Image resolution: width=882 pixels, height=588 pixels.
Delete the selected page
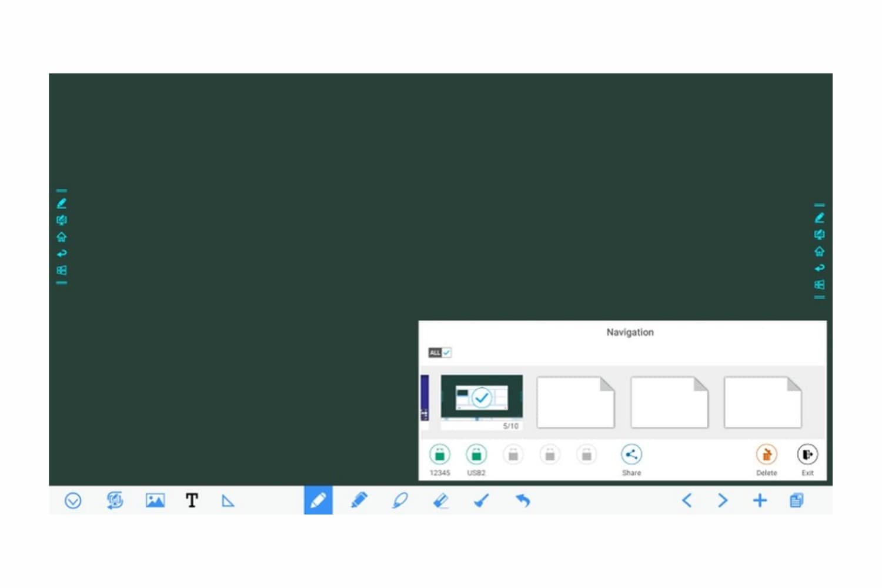(x=767, y=455)
